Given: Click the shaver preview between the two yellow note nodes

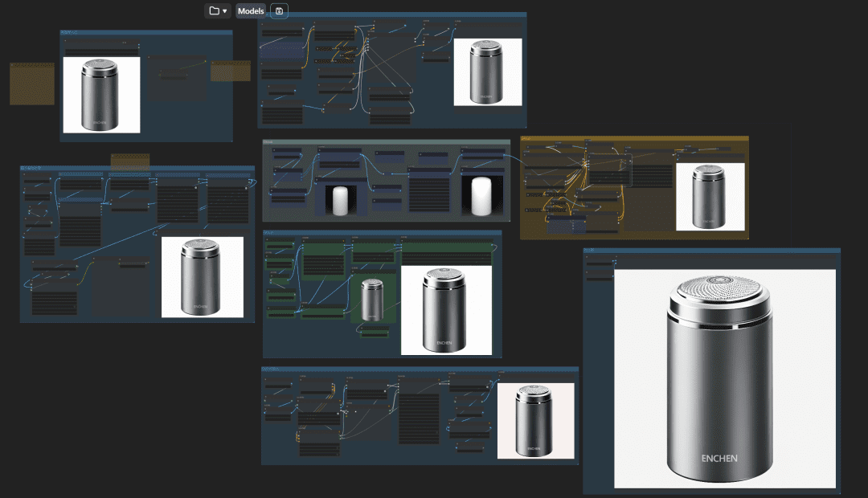Looking at the screenshot, I should click(101, 95).
